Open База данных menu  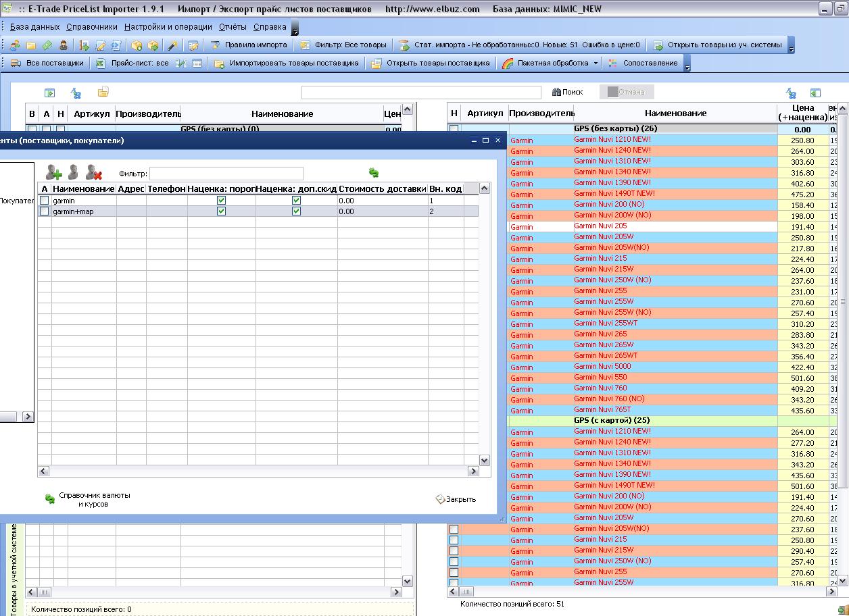pos(35,27)
